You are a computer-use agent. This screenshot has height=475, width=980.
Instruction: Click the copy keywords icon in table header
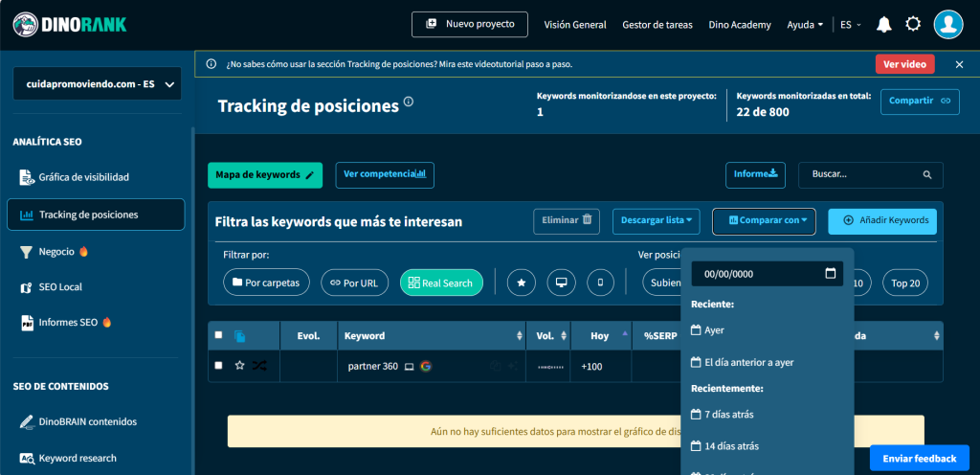[239, 336]
